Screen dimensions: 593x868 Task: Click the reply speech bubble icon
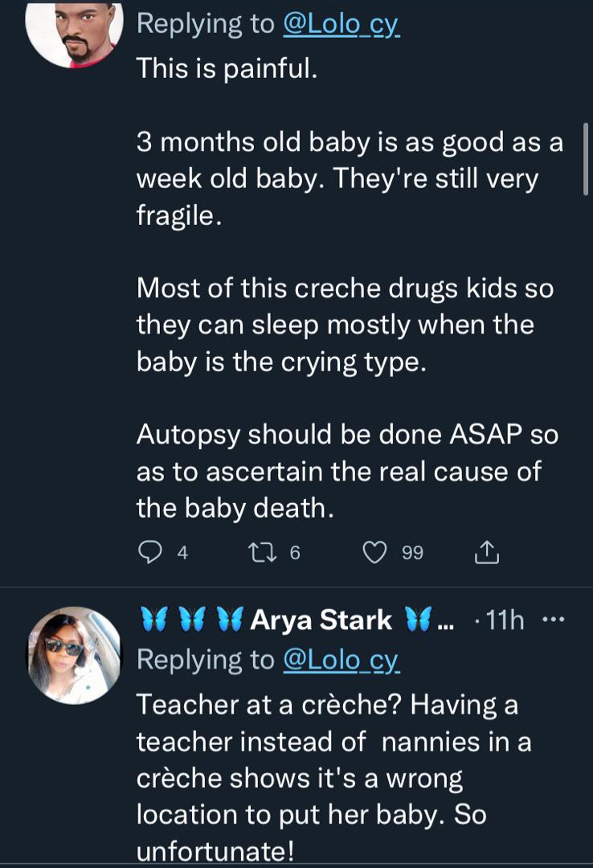pos(150,552)
